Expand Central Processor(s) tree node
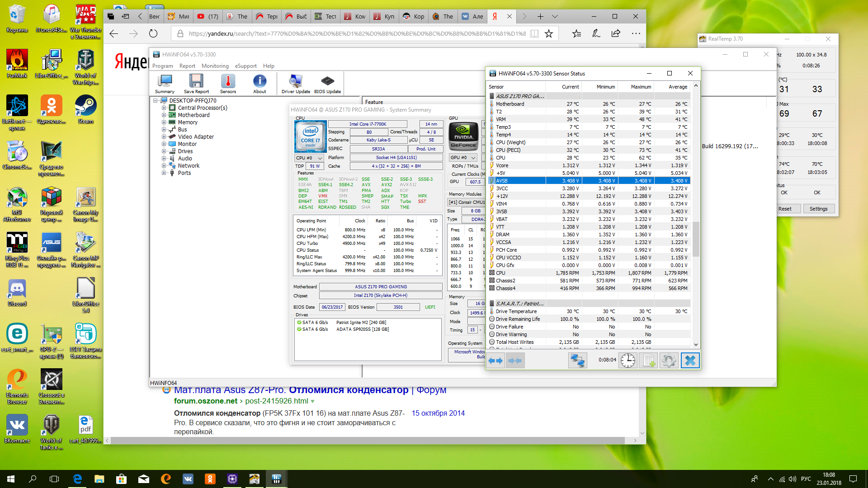This screenshot has width=868, height=488. [x=164, y=108]
